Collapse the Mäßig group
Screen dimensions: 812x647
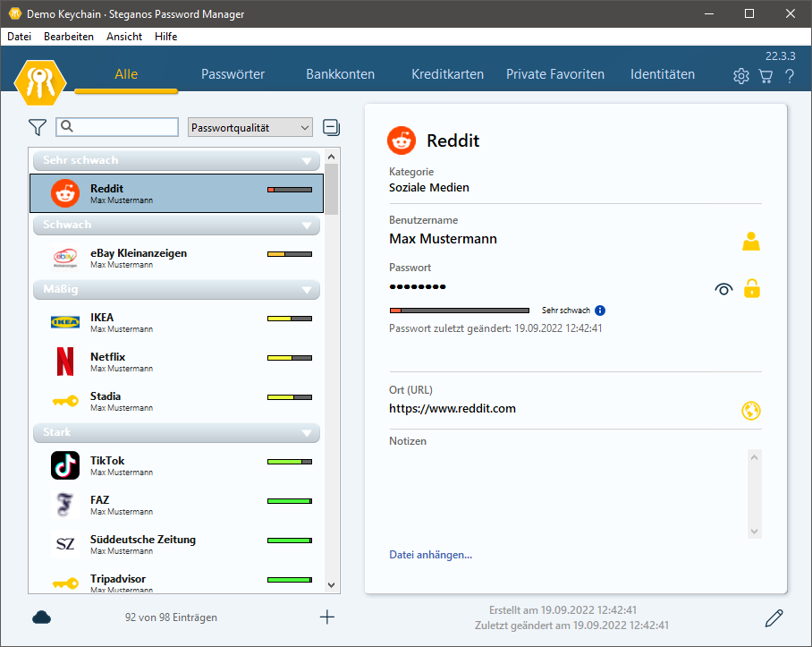pyautogui.click(x=307, y=290)
